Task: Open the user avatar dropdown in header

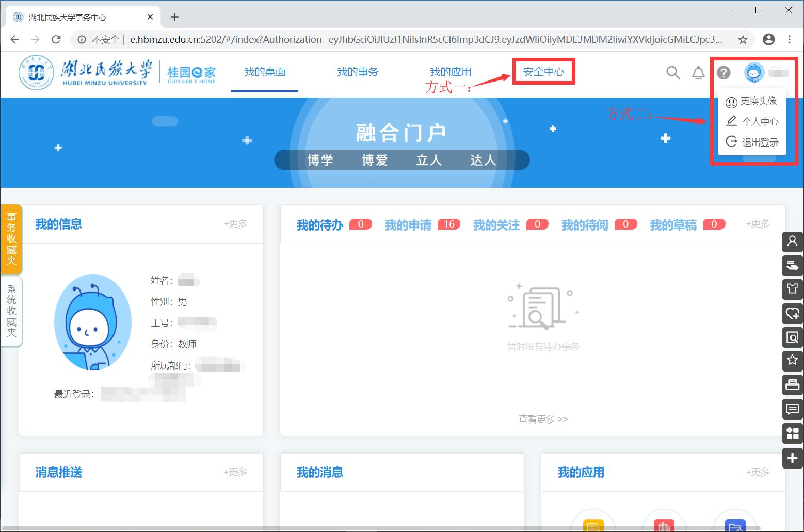Action: point(754,73)
